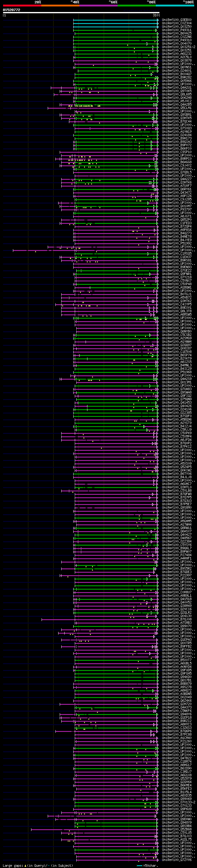Click the UniRef100_A8JFD4 label

(x=177, y=440)
